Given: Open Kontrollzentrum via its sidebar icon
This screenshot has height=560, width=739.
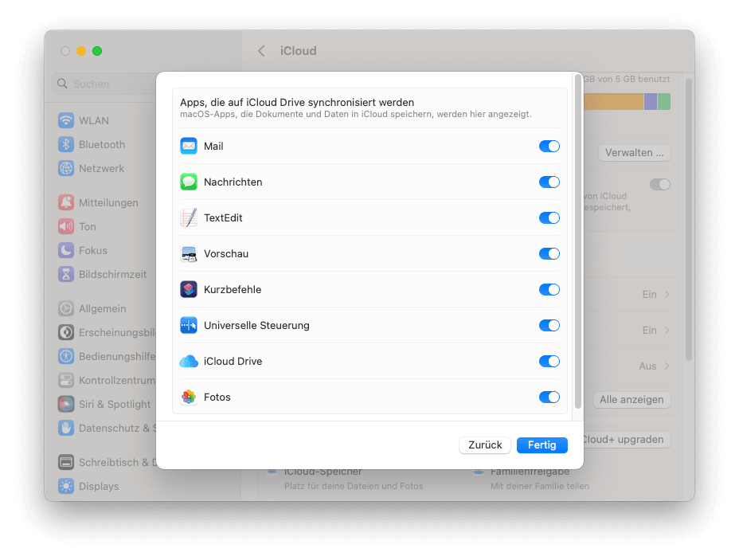Looking at the screenshot, I should coord(66,380).
